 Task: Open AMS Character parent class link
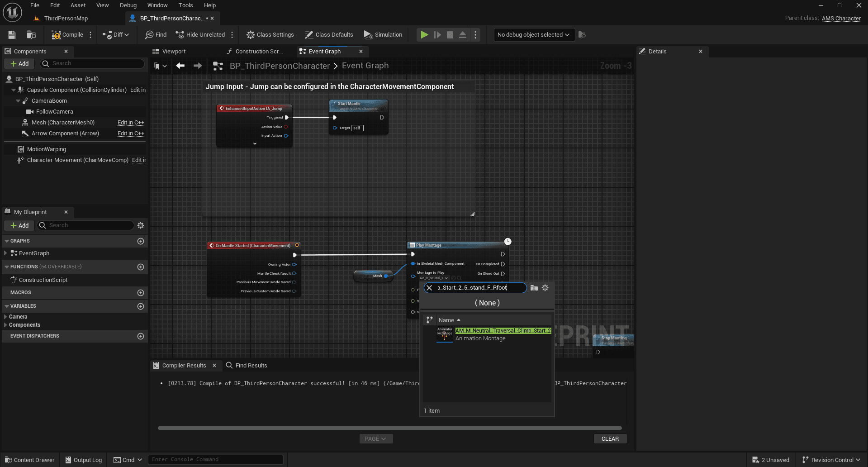(841, 19)
